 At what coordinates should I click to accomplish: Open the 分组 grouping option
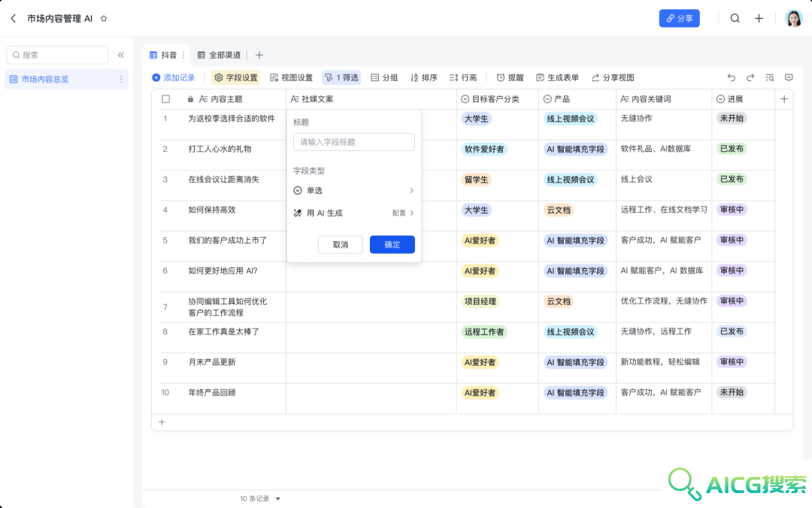(384, 77)
